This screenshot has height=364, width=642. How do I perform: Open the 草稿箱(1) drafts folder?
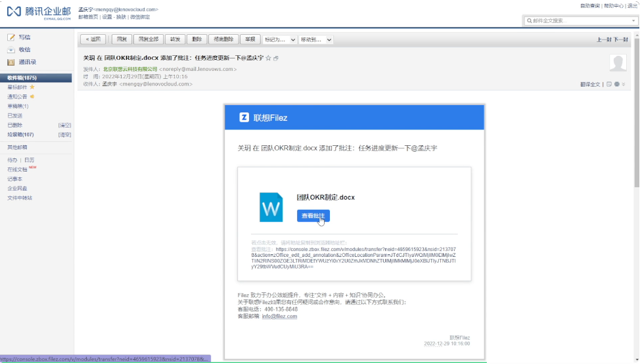click(x=18, y=106)
